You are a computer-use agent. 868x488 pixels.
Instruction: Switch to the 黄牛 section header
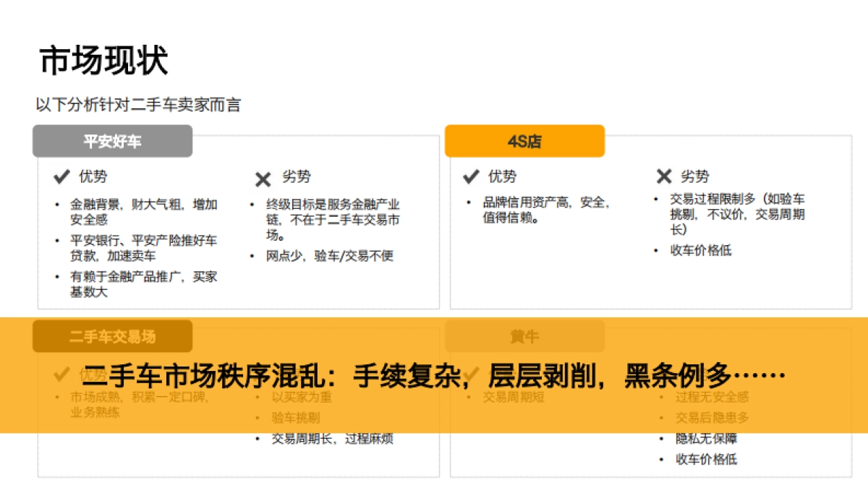[524, 336]
